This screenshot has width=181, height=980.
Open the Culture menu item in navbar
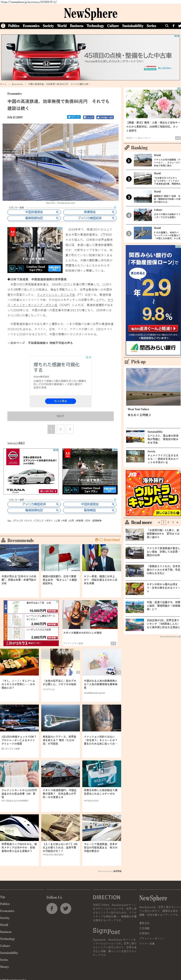[x=113, y=26]
